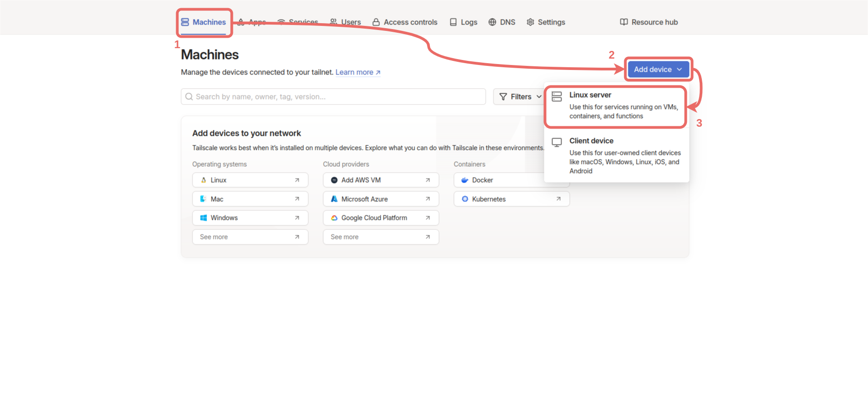
Task: Click the Machines stack icon
Action: pyautogui.click(x=185, y=22)
